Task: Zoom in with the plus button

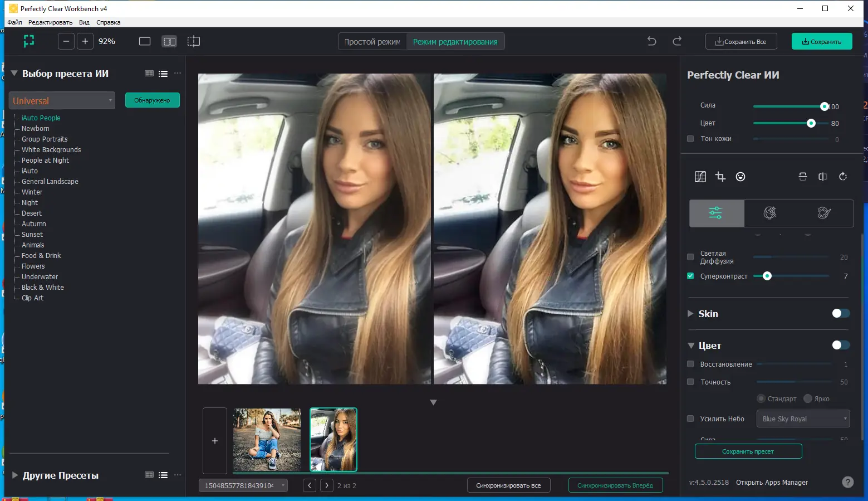Action: [x=85, y=41]
